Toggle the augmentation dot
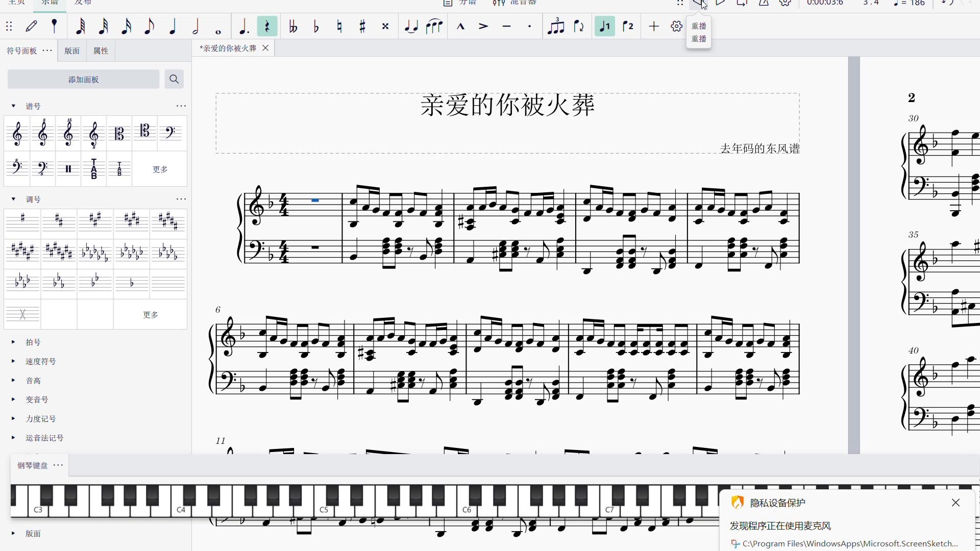 [x=244, y=27]
